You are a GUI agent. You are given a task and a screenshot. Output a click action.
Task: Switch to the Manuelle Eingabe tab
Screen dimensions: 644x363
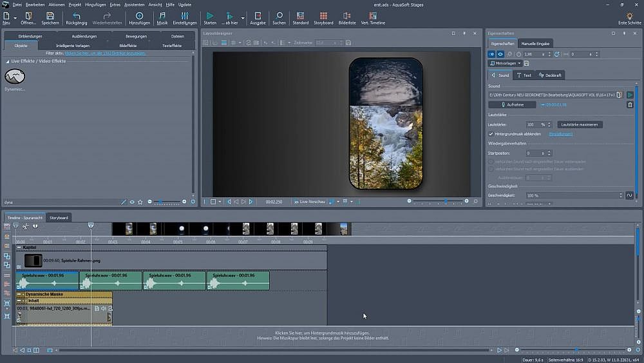536,43
